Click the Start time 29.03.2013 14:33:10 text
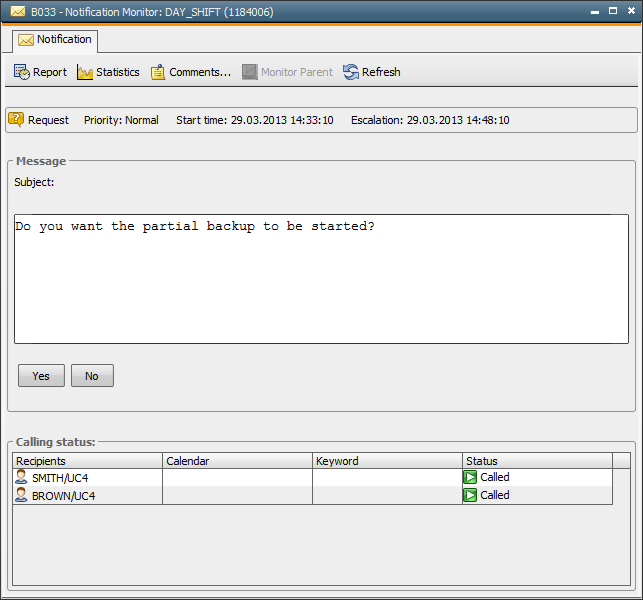643x600 pixels. [x=255, y=120]
